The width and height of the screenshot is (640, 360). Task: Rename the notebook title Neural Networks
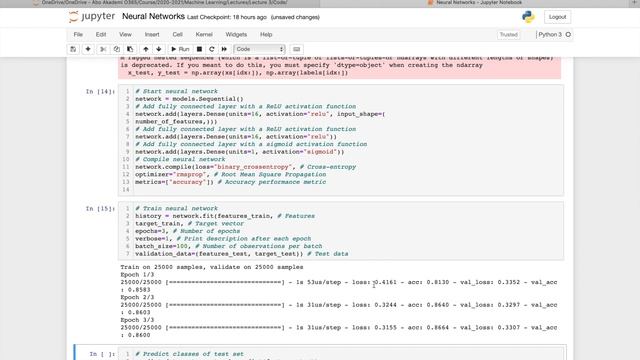(153, 17)
